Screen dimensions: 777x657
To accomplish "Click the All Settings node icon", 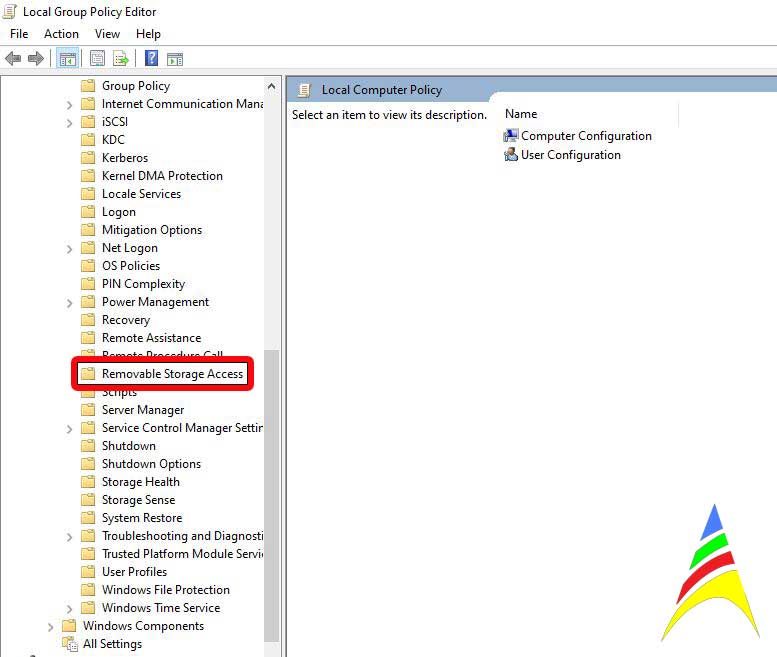I will pyautogui.click(x=70, y=644).
